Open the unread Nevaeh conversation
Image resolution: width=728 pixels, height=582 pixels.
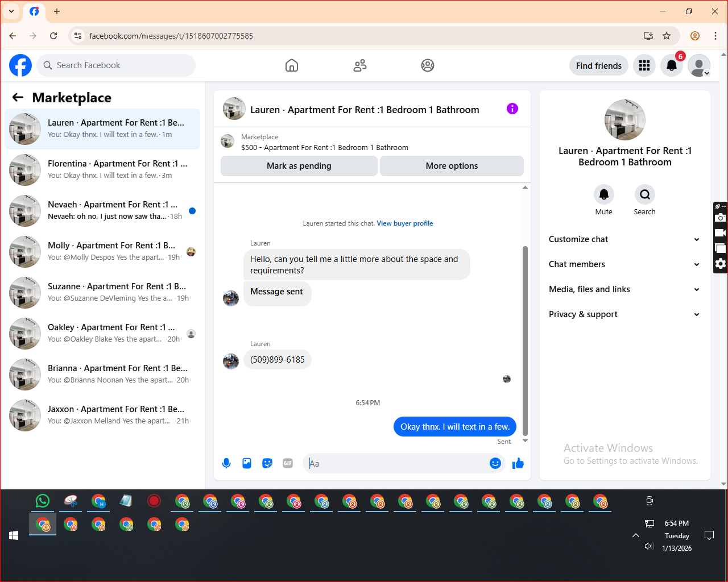tap(102, 211)
